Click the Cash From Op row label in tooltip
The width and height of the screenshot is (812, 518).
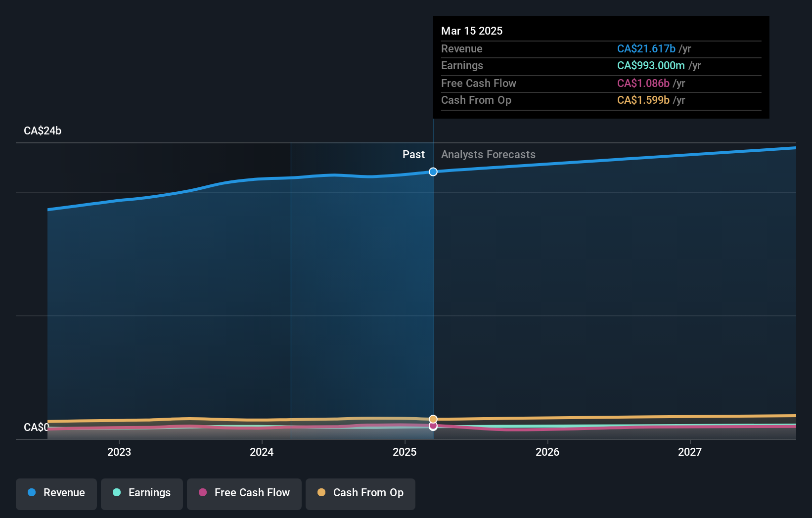[x=476, y=100]
